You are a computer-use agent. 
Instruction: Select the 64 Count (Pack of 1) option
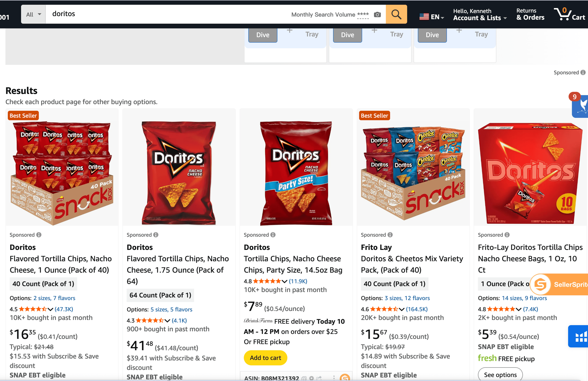click(x=160, y=295)
